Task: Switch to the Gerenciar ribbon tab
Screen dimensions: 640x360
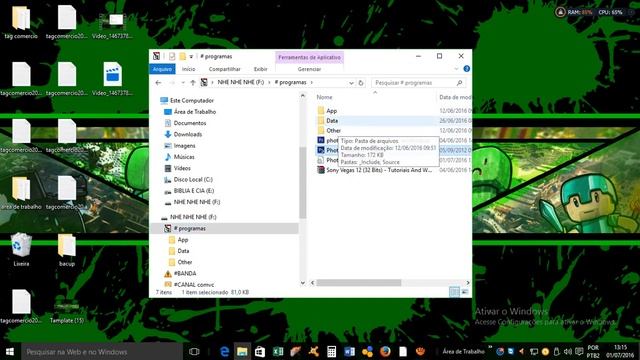Action: coord(309,69)
